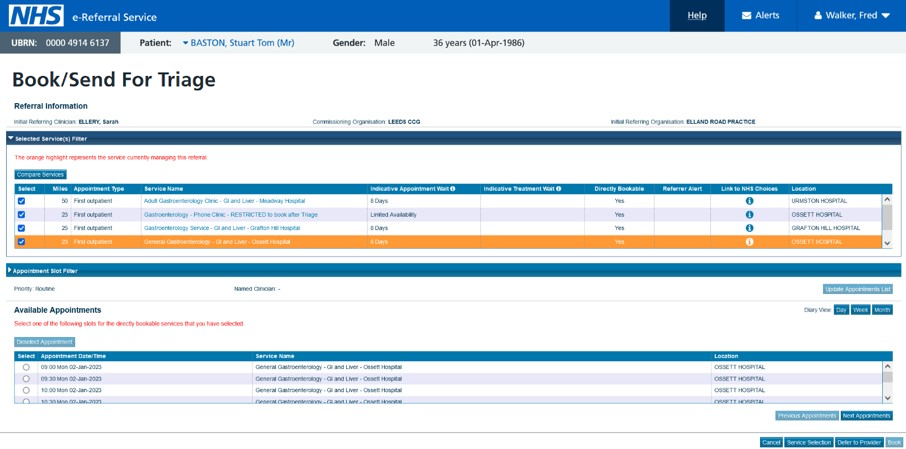Open Gastroenterology Service Grafton Hill Hospital link

coord(222,228)
